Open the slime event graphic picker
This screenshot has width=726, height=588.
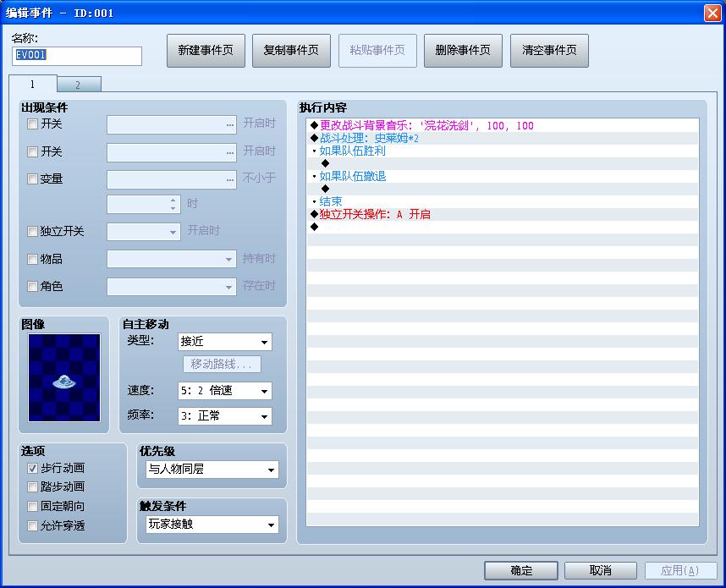(64, 377)
